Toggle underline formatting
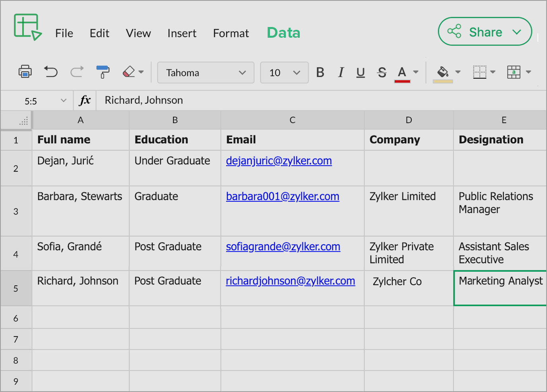This screenshot has height=392, width=547. (x=361, y=72)
